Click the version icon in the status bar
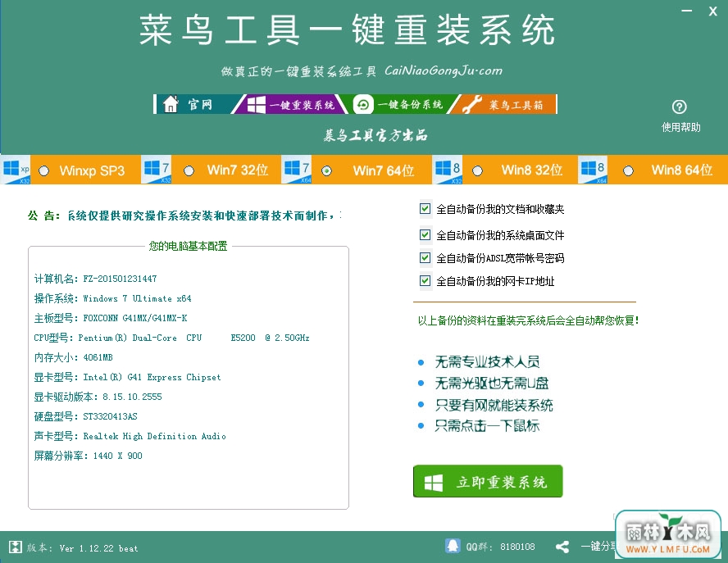This screenshot has width=728, height=563. [x=16, y=547]
